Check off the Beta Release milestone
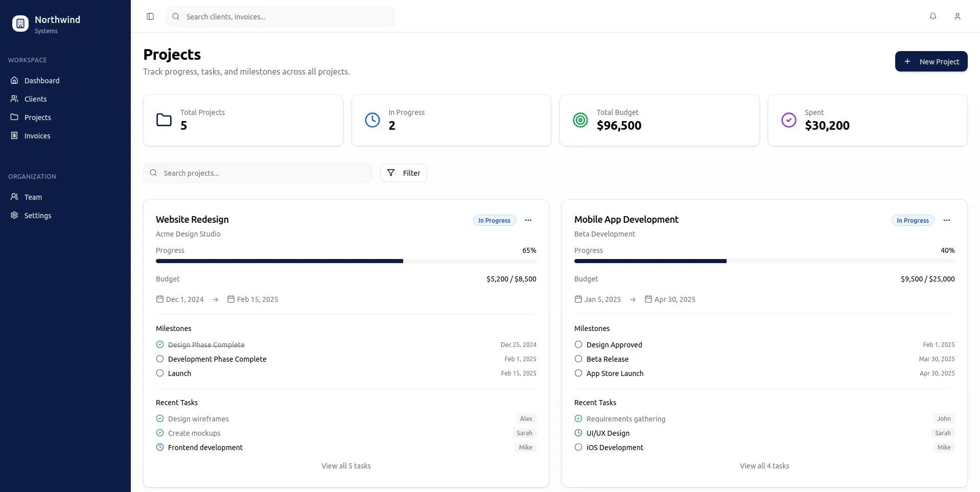 (578, 359)
